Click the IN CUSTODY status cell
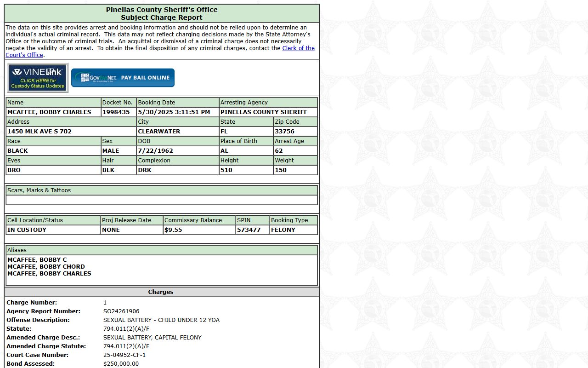Screen dimensions: 588x368 coord(53,230)
